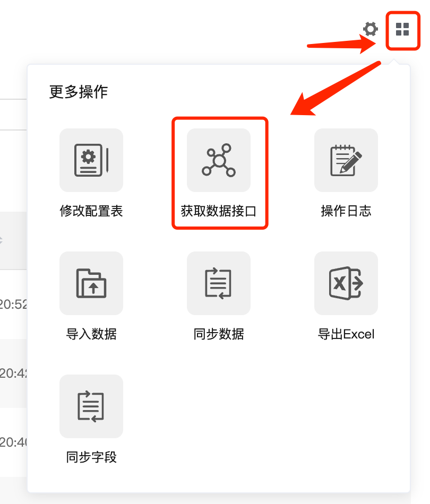Image resolution: width=430 pixels, height=504 pixels.
Task: Select the 操作日志 text label
Action: (346, 211)
